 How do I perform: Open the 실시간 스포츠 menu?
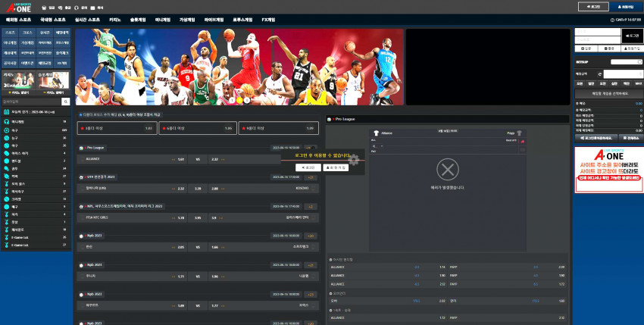pos(87,20)
